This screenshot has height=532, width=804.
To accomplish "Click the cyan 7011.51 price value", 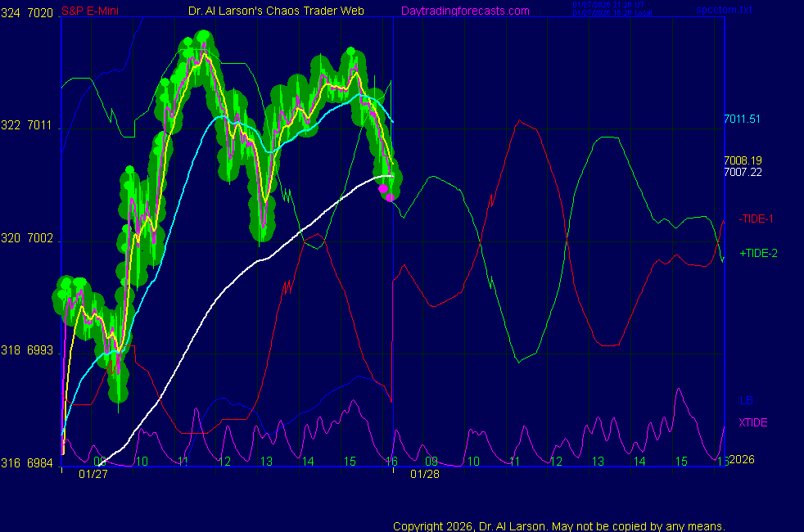I will 742,119.
